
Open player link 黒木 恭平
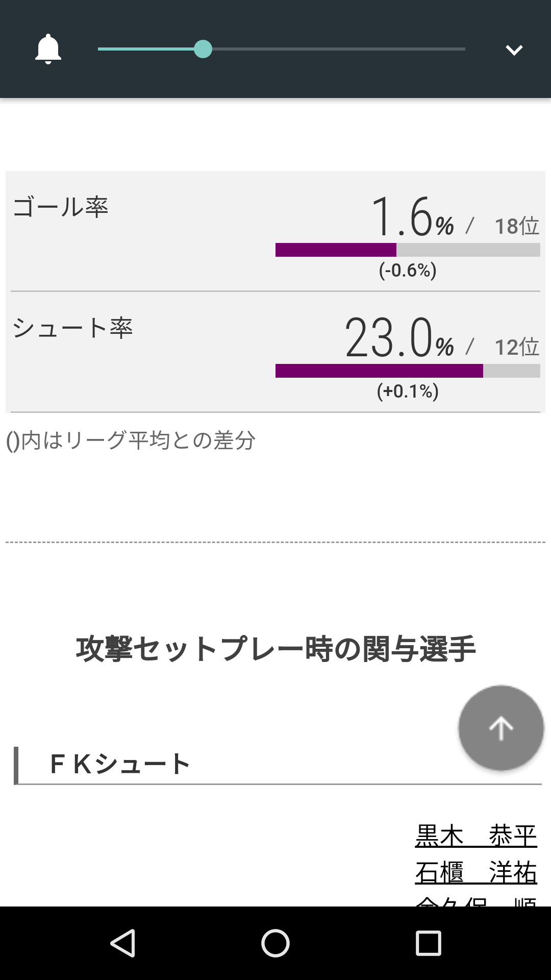(475, 836)
